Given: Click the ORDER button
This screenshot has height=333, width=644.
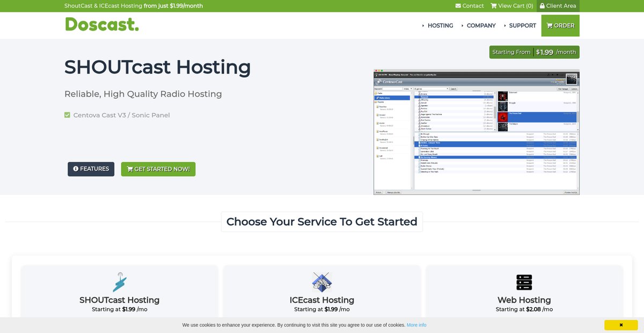Looking at the screenshot, I should click(560, 25).
